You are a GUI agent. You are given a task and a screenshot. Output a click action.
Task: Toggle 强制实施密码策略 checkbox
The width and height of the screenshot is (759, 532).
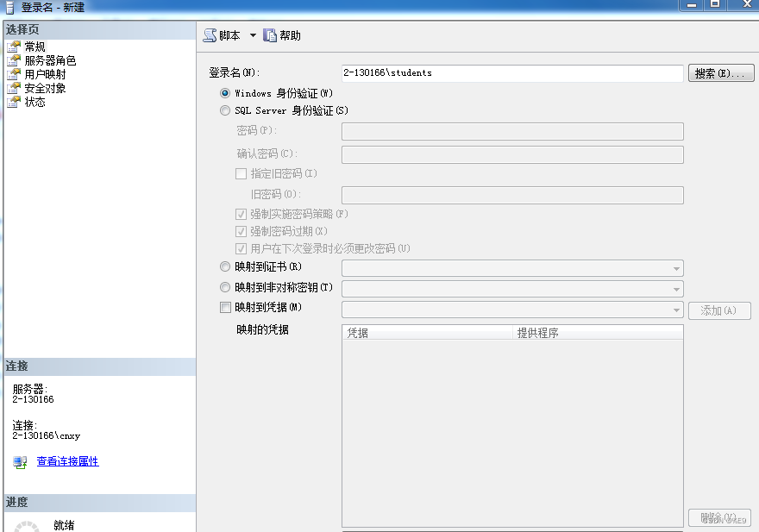pyautogui.click(x=241, y=214)
